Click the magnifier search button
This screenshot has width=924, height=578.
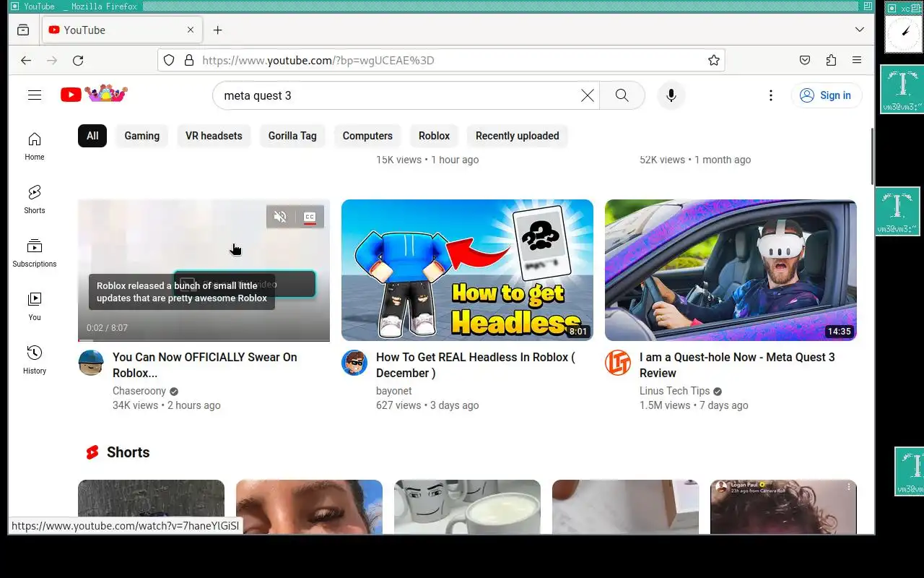[x=622, y=95]
